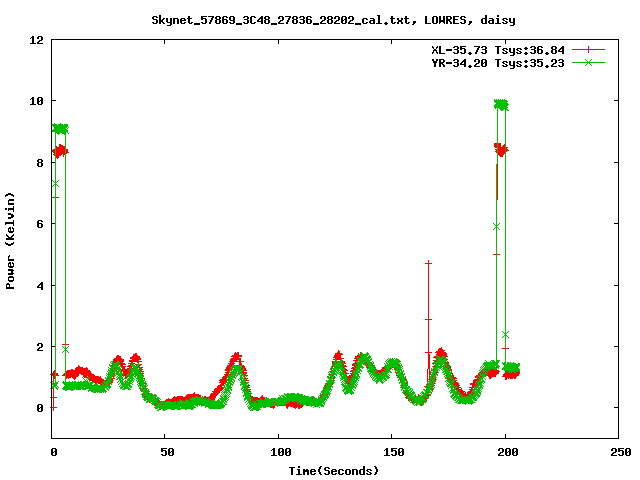Click the Power (Kelvin) y-axis label
Image resolution: width=640 pixels, height=480 pixels.
[10, 239]
